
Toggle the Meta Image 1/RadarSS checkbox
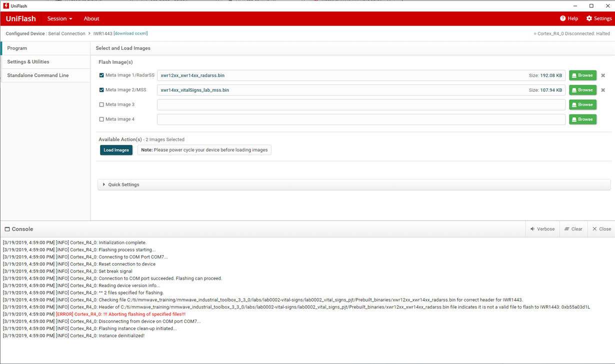tap(101, 75)
